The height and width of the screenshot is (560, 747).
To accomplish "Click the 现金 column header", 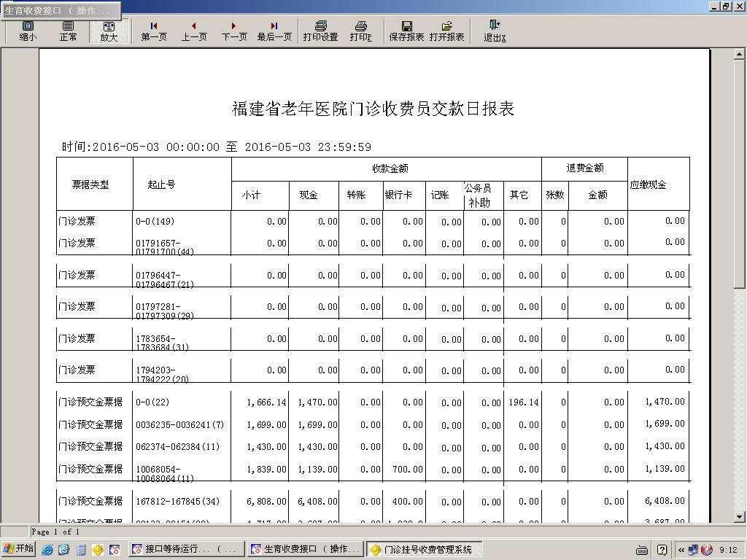I will tap(309, 195).
